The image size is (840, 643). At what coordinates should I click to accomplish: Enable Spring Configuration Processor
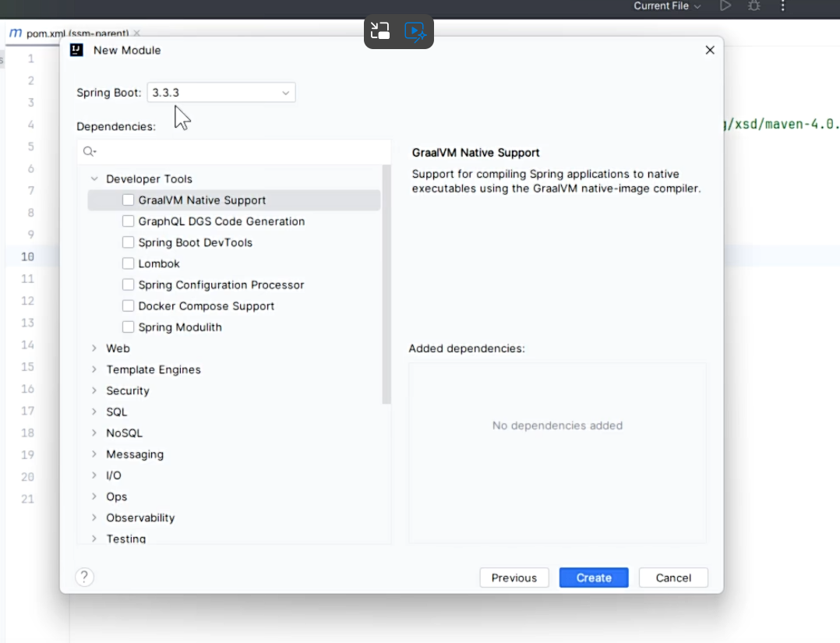128,284
